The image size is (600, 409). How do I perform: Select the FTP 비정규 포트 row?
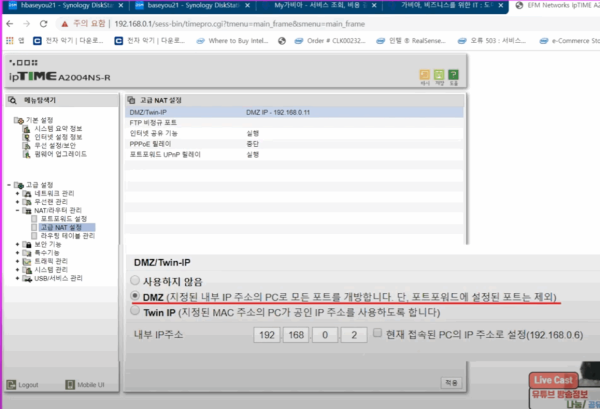(x=294, y=123)
